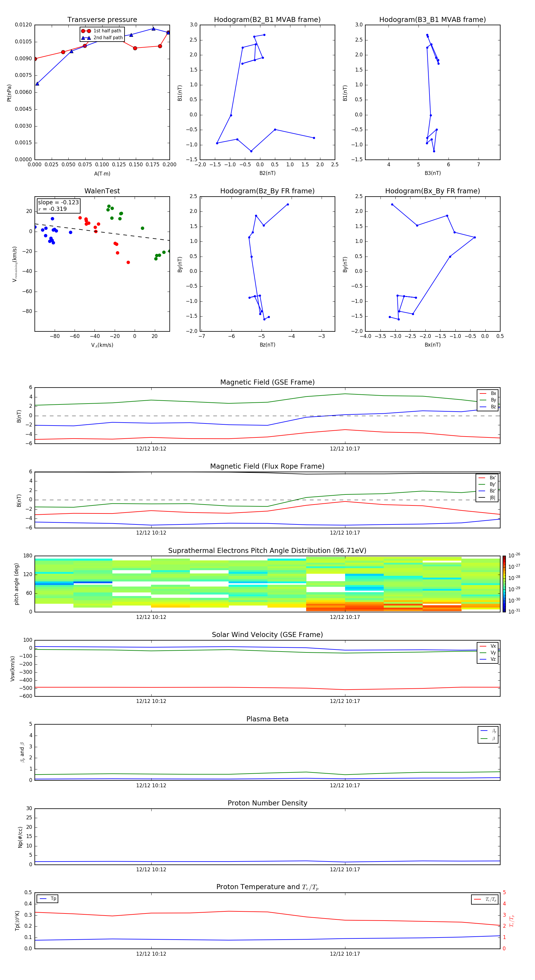Screen dimensions: 535x980
Task: Click the "Proton Number Density" title
Action: [267, 803]
